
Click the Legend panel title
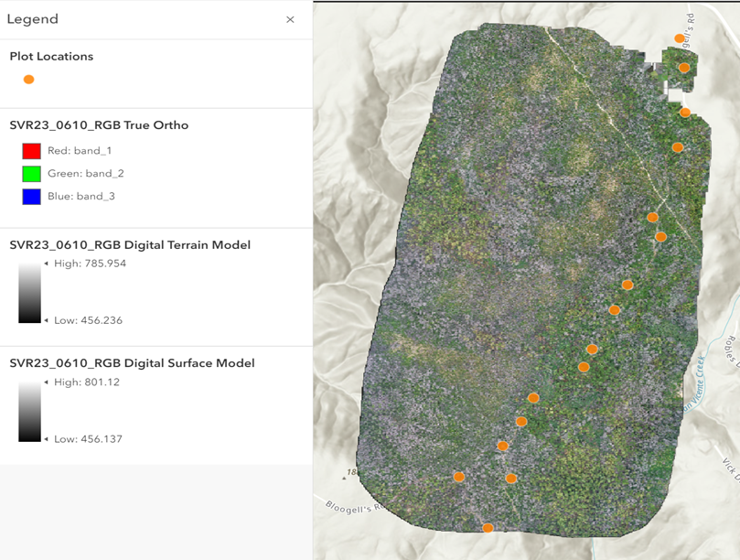[33, 19]
